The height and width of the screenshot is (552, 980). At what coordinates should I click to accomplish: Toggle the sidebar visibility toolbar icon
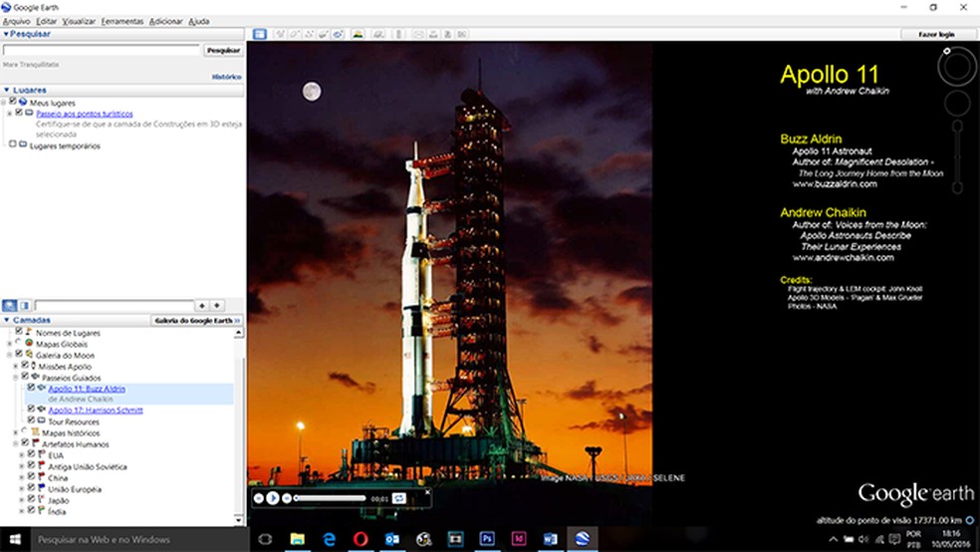click(x=259, y=35)
